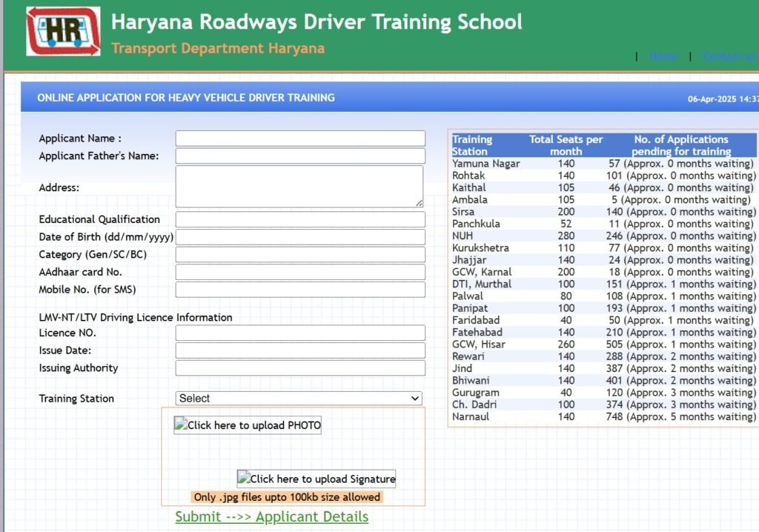Click the Home link in header
This screenshot has height=532, width=759.
(663, 56)
